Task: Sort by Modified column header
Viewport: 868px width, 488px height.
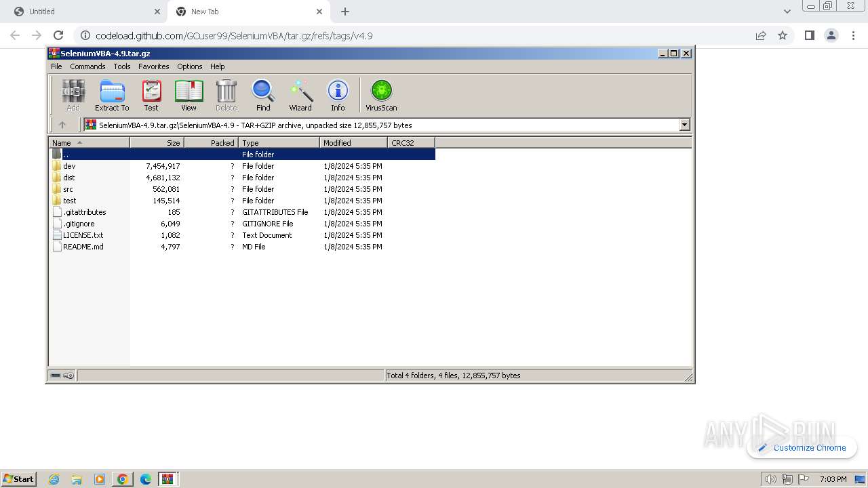Action: pyautogui.click(x=353, y=142)
